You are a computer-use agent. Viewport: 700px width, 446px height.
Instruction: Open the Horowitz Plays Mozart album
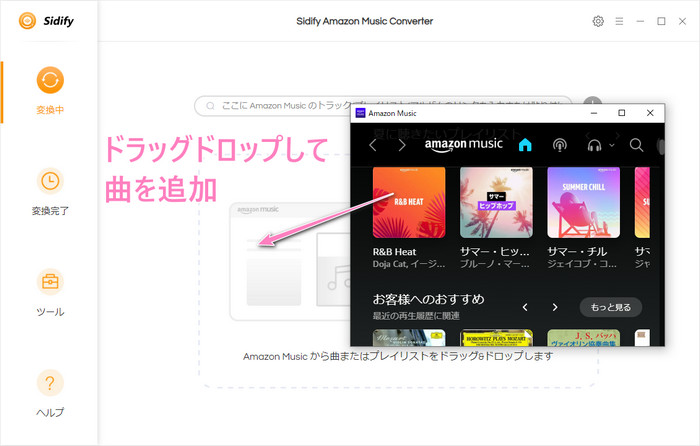(496, 338)
